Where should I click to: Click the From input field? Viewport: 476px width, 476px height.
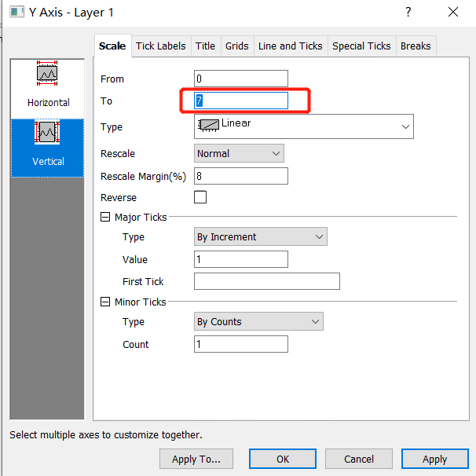pos(241,79)
